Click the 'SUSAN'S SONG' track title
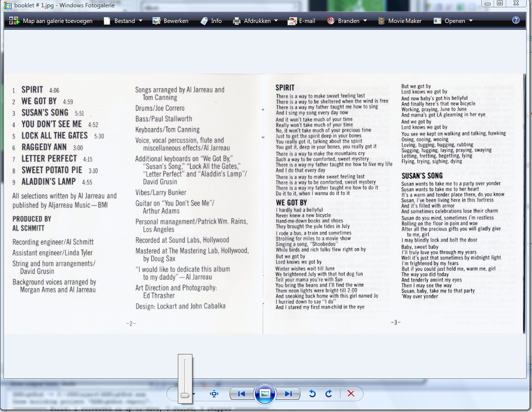This screenshot has height=412, width=532. (x=45, y=113)
